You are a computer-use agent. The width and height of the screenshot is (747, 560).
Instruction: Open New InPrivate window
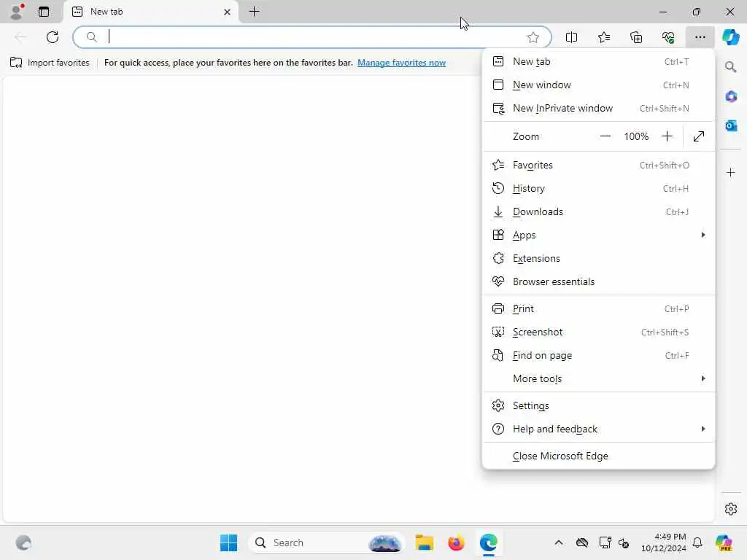(599, 108)
